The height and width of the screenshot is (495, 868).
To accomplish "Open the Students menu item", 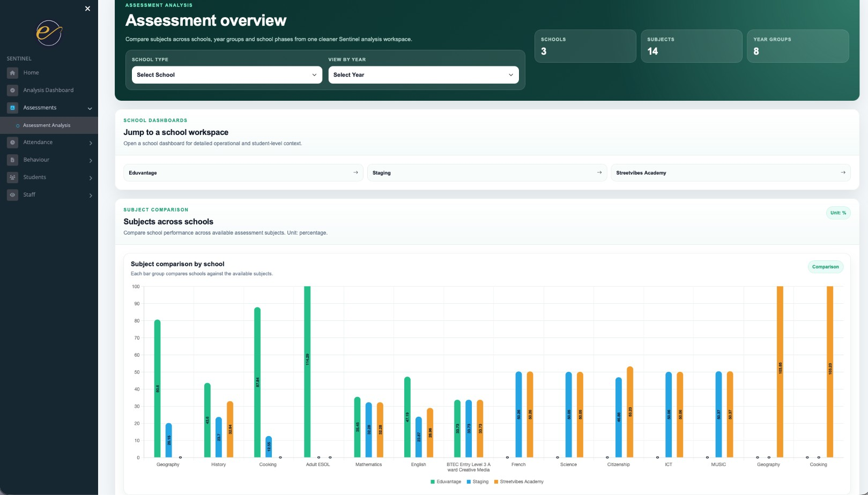I will (49, 177).
